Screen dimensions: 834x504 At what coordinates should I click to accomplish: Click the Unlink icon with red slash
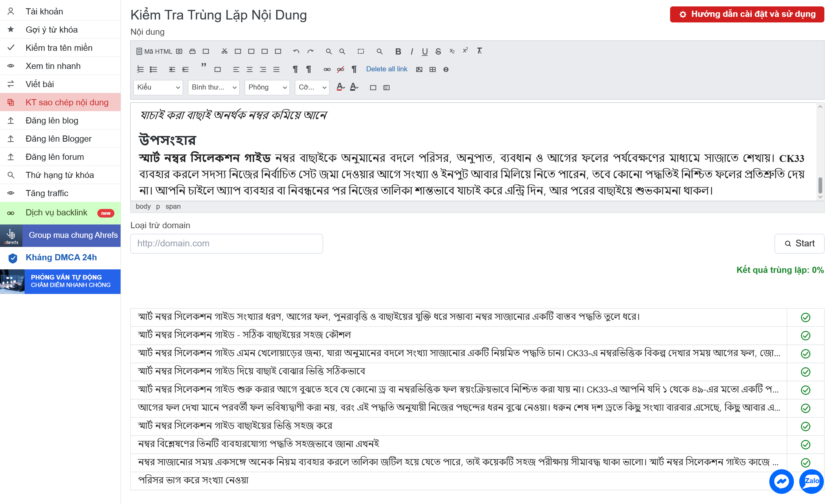click(341, 69)
